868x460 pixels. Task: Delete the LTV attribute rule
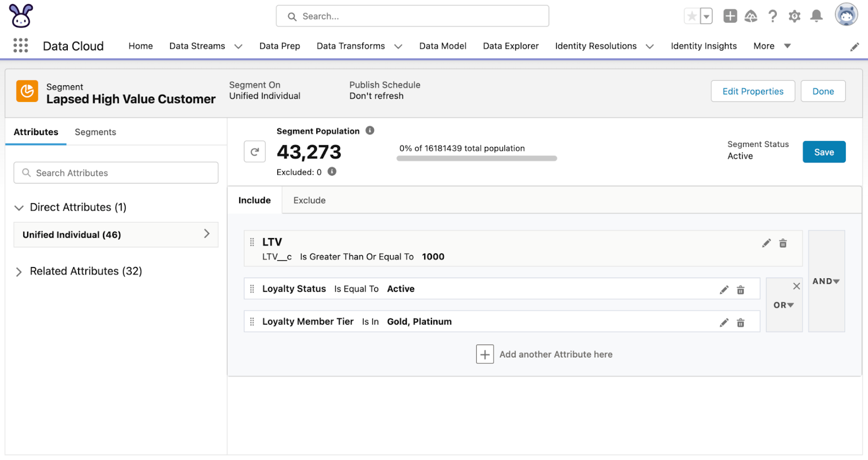pos(783,244)
